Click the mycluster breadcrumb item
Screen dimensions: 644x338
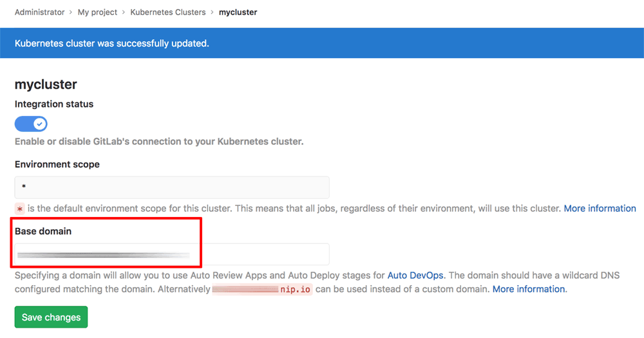[x=238, y=12]
